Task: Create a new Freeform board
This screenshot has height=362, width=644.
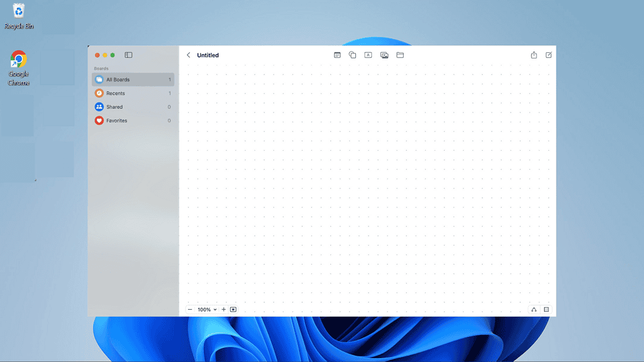Action: click(548, 55)
